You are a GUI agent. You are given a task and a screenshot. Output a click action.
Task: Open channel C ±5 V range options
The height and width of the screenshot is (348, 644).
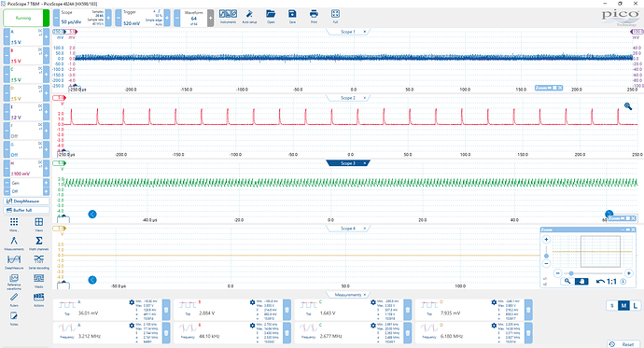pos(26,75)
